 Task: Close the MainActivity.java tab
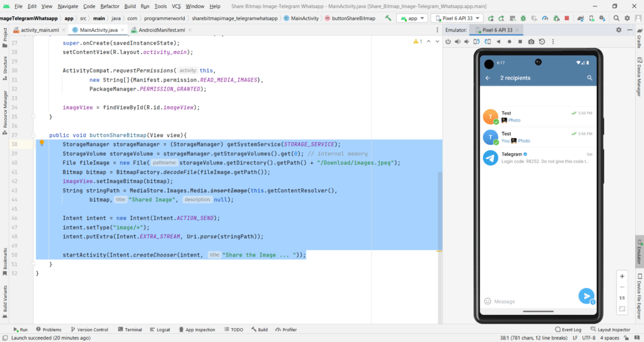pyautogui.click(x=123, y=30)
